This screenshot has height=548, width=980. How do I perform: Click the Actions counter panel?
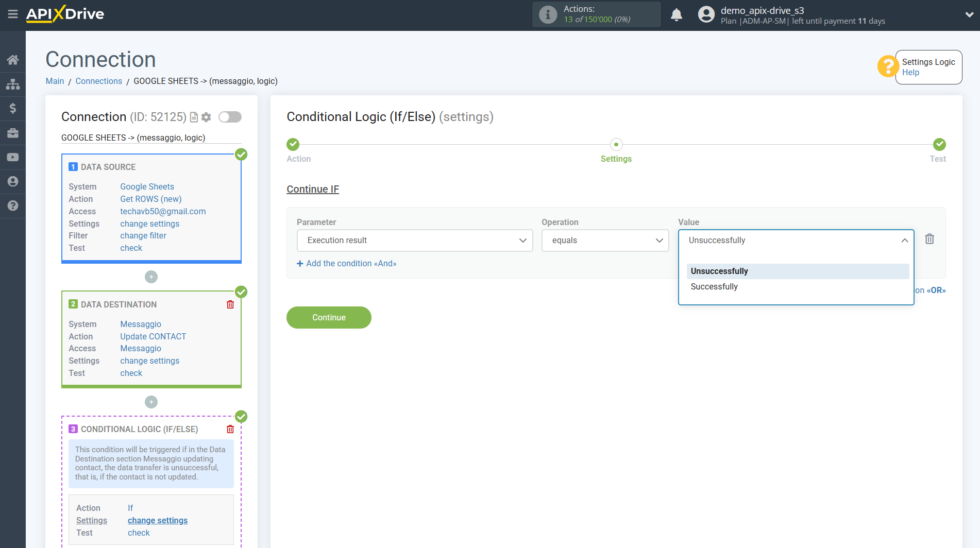(x=596, y=14)
